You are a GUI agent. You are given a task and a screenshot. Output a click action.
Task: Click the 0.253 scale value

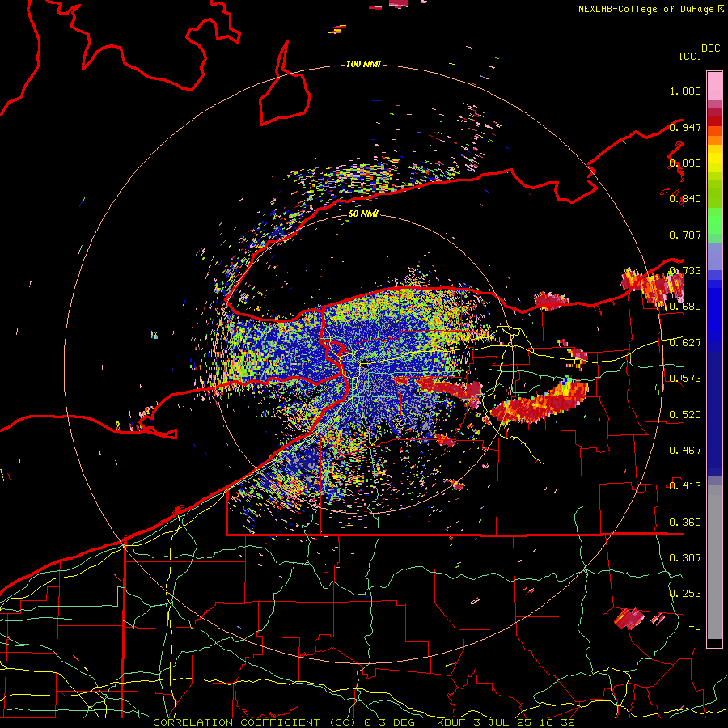coord(685,594)
